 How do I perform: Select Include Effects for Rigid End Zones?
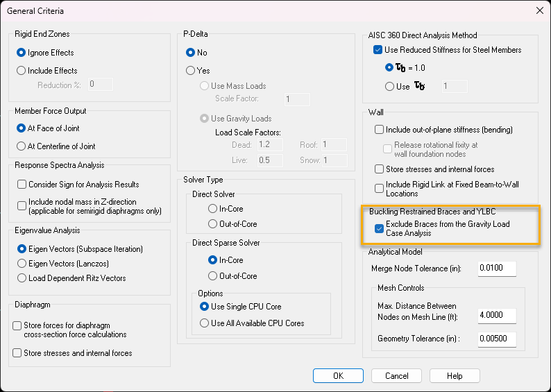tap(22, 71)
